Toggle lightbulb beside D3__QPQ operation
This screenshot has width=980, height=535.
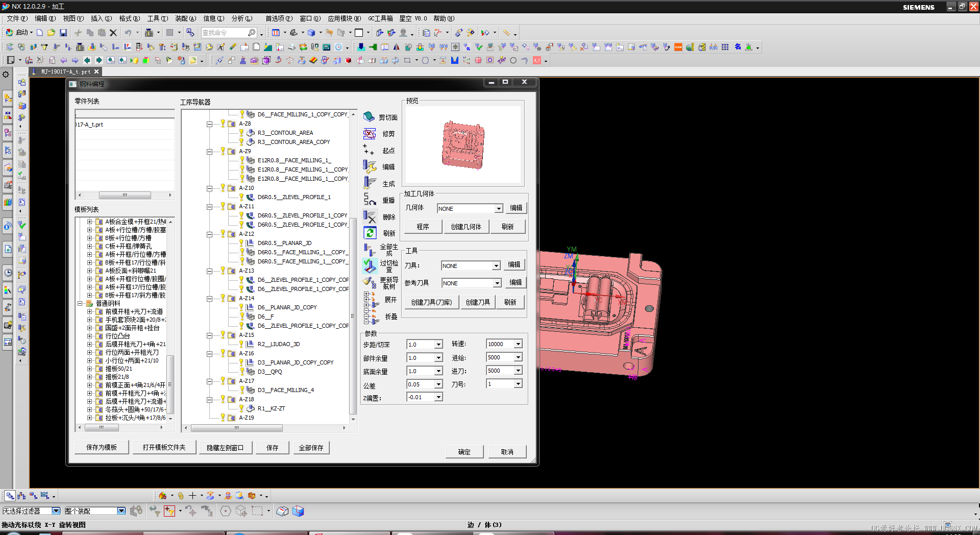point(241,372)
